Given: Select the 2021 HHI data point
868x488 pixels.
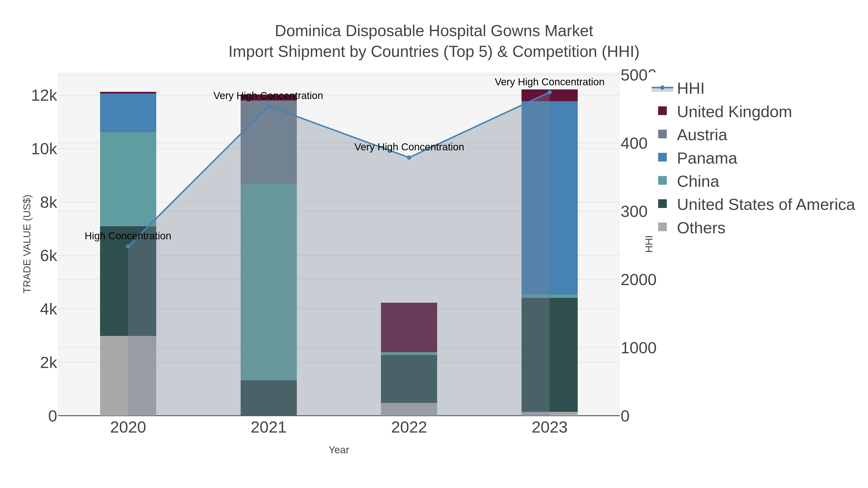Looking at the screenshot, I should tap(269, 107).
